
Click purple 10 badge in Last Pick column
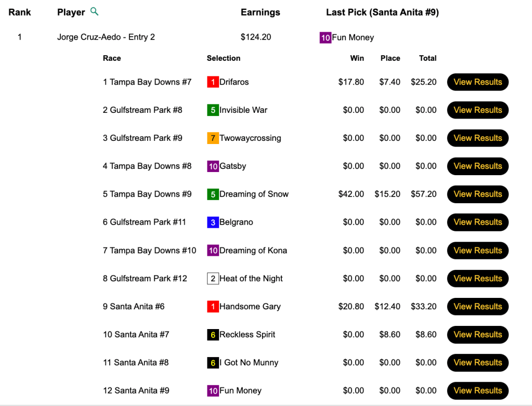326,37
